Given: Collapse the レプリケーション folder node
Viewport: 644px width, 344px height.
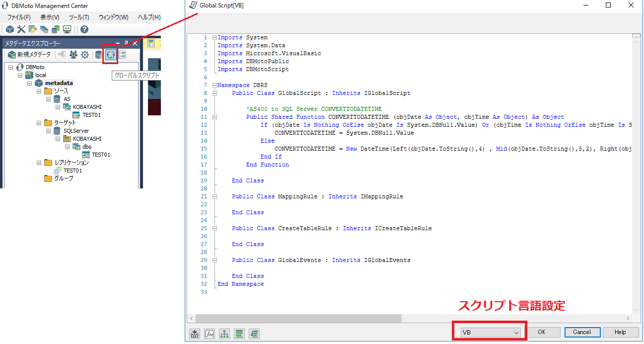Looking at the screenshot, I should pos(39,163).
